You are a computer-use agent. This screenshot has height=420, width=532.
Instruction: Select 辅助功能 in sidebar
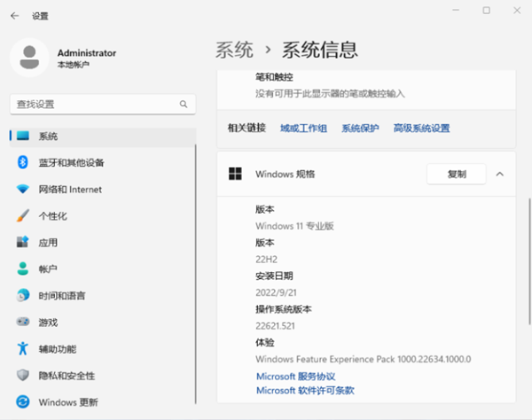(x=103, y=349)
